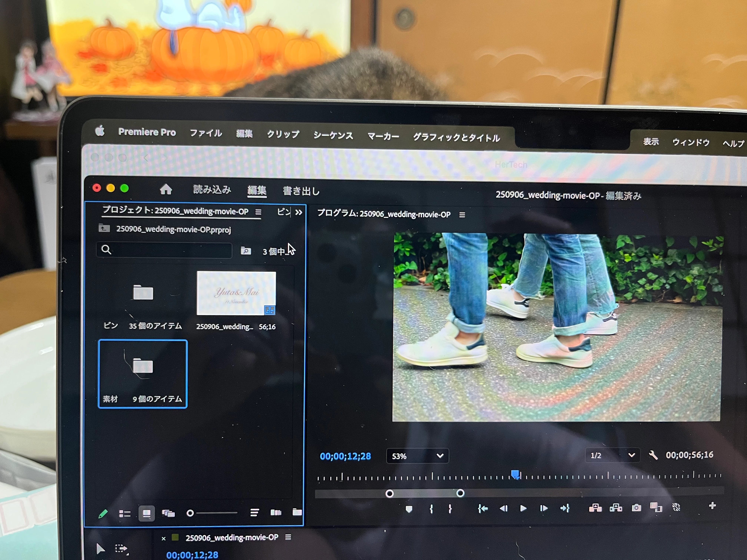Click Mark In bracket icon
Viewport: 747px width, 560px height.
click(x=431, y=509)
